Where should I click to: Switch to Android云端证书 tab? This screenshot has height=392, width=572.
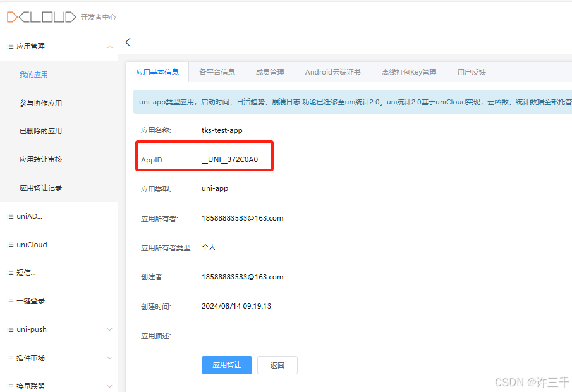pyautogui.click(x=332, y=72)
